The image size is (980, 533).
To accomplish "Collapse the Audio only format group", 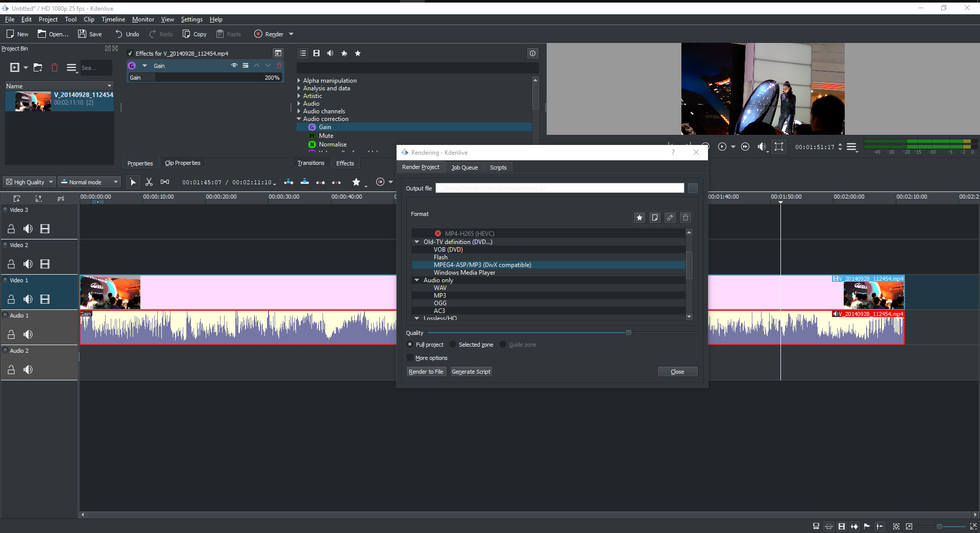I will [417, 280].
